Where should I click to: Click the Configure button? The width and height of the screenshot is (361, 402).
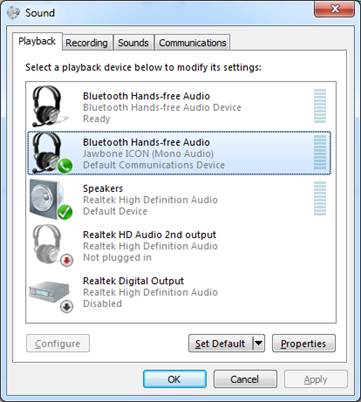(58, 343)
